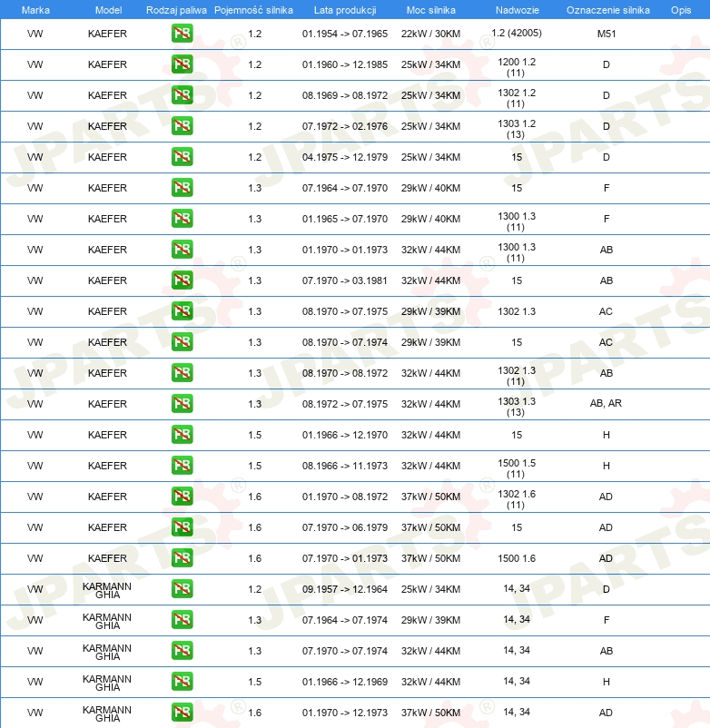
Task: Select the Rodzaj paliwa column header
Action: tap(176, 10)
